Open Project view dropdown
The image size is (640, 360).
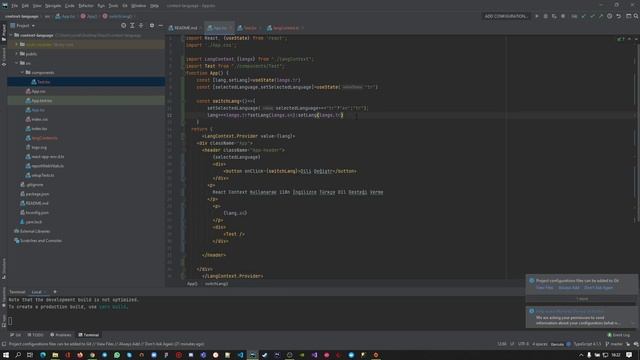22,26
